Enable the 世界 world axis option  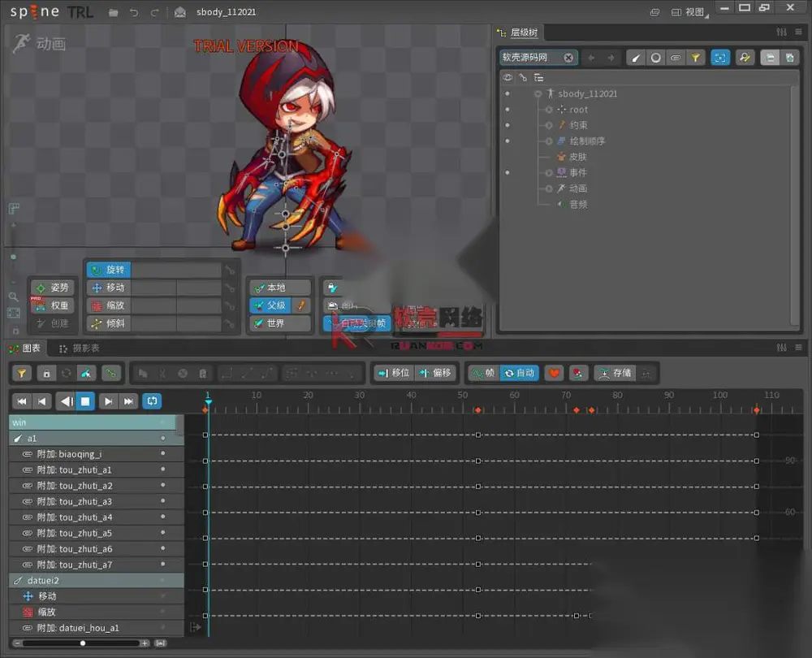tap(281, 323)
